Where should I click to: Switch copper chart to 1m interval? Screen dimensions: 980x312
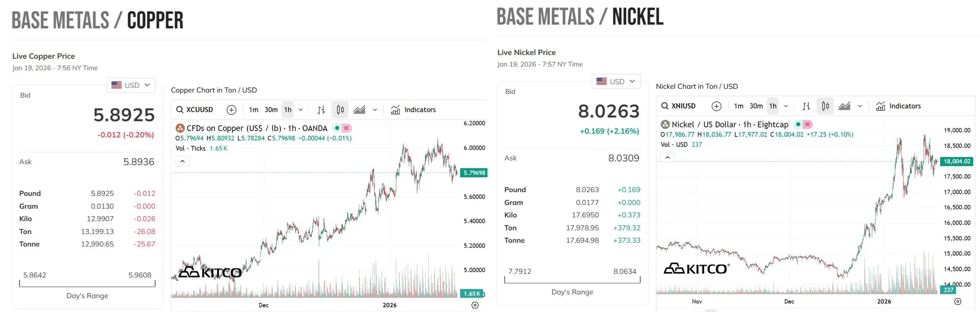pos(253,110)
